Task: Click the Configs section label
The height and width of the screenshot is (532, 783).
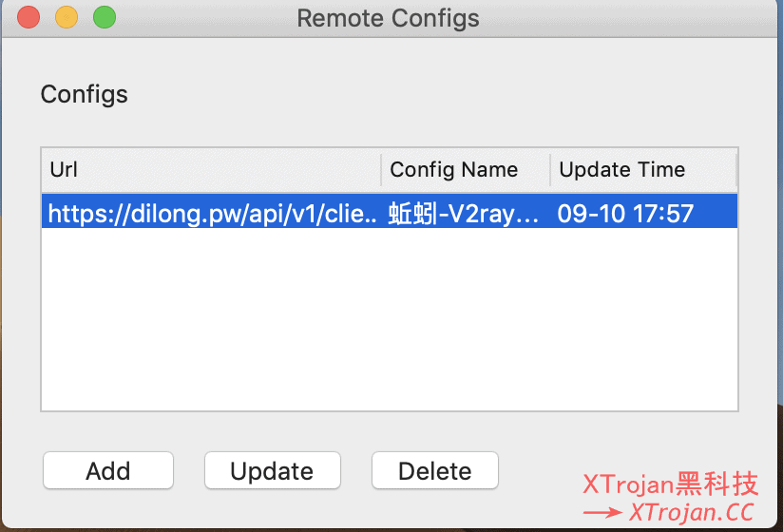Action: coord(84,94)
